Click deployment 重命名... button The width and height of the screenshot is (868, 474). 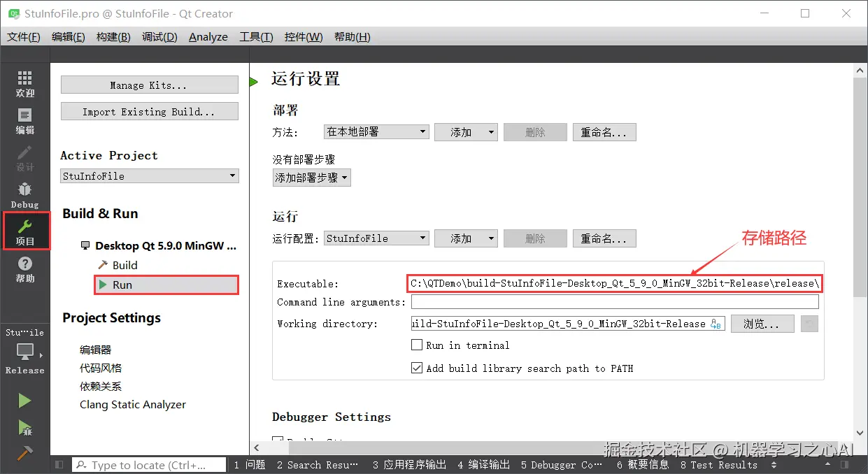point(604,131)
